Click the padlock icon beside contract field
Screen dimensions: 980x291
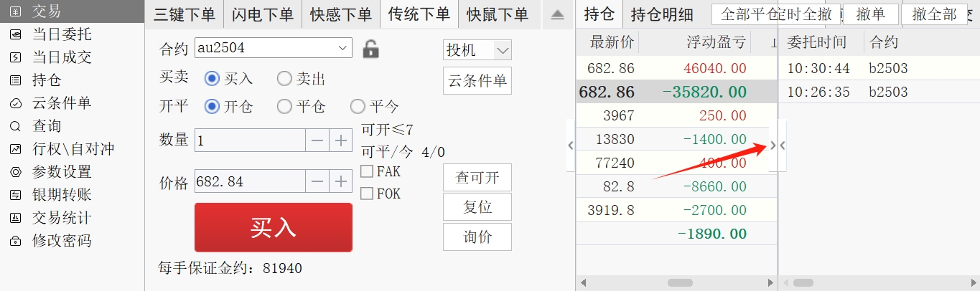[370, 49]
